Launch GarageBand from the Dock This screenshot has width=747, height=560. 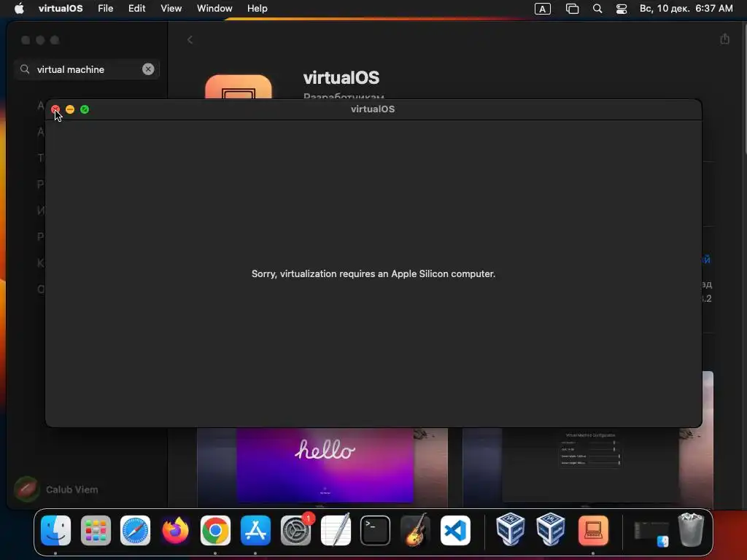(415, 531)
